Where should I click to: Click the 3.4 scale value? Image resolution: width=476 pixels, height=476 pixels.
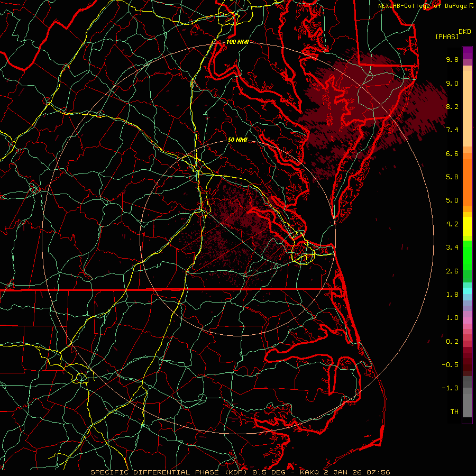[452, 248]
